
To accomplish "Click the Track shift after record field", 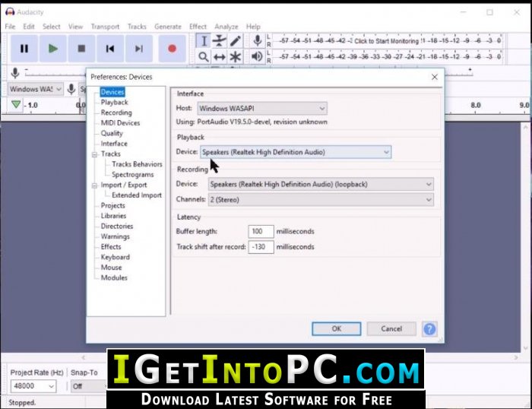I will (261, 247).
